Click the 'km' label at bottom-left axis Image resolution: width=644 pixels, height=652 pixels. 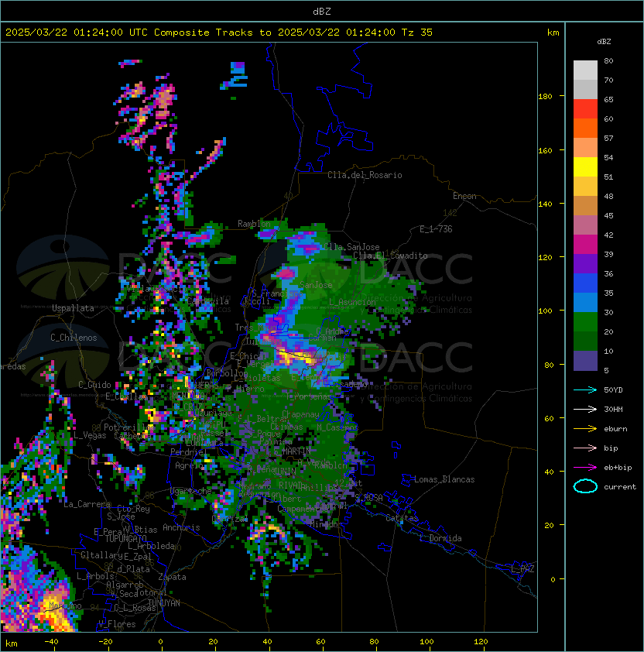point(12,643)
